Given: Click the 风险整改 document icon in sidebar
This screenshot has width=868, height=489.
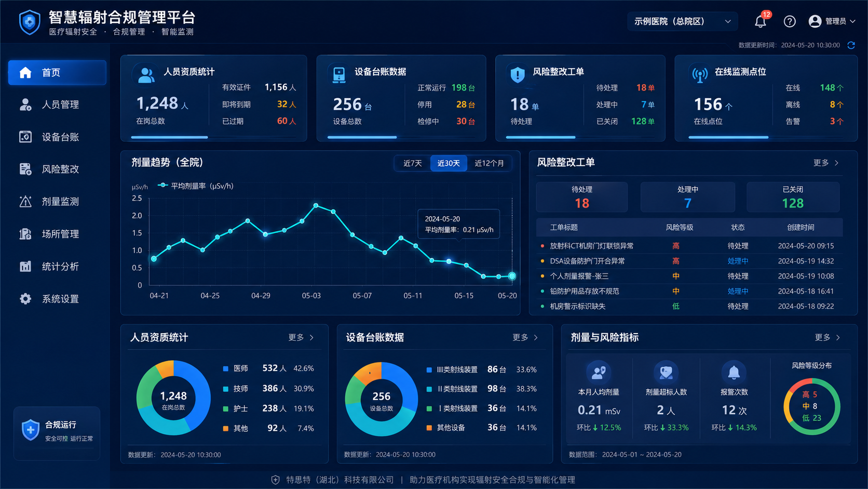Looking at the screenshot, I should pyautogui.click(x=25, y=169).
